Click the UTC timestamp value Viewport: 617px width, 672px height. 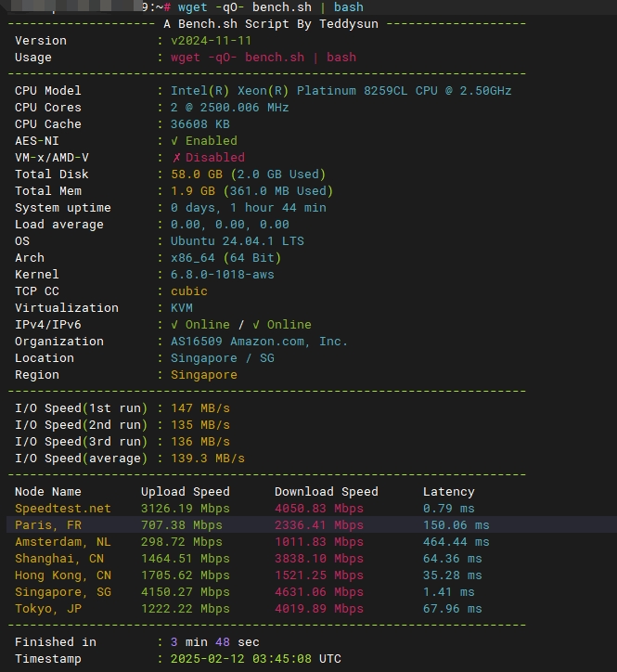tap(255, 659)
